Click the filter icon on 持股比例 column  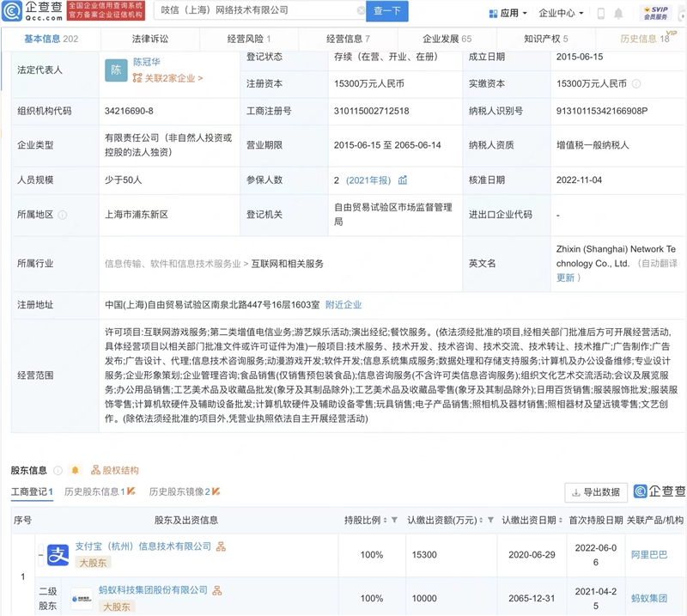(394, 520)
